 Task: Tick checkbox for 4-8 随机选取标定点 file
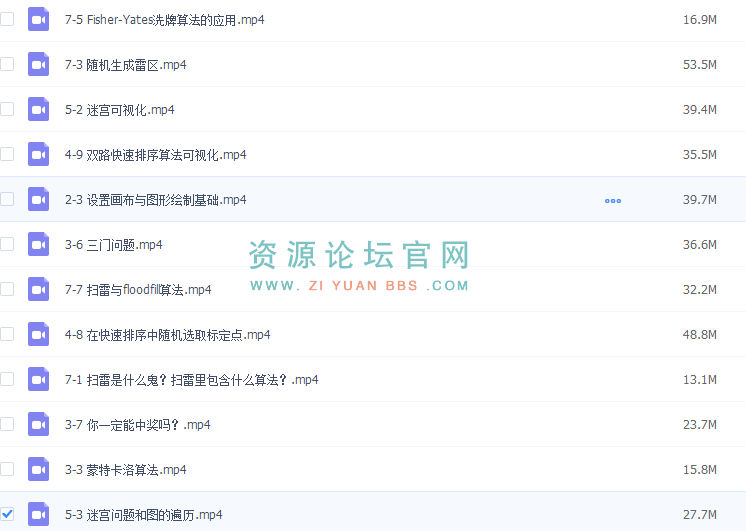pos(7,334)
